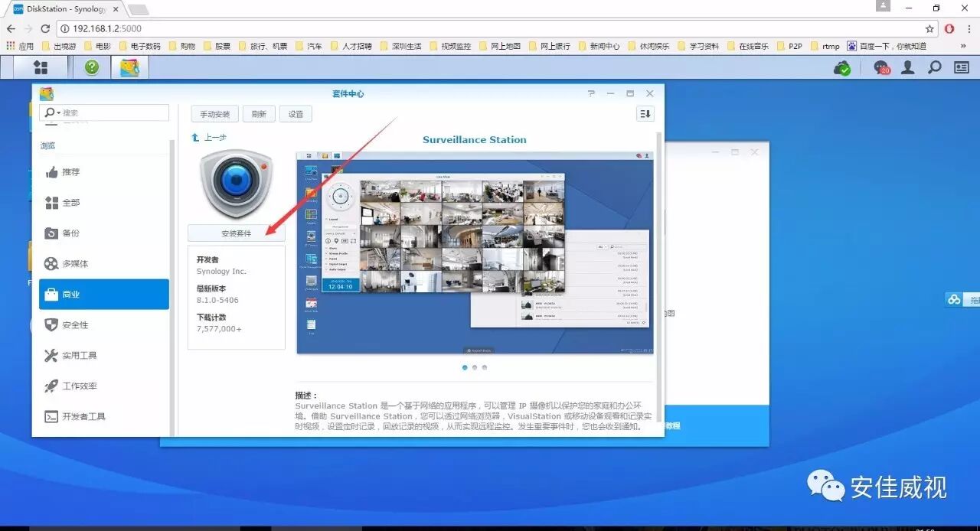
Task: Open the user account options icon
Action: 908,67
